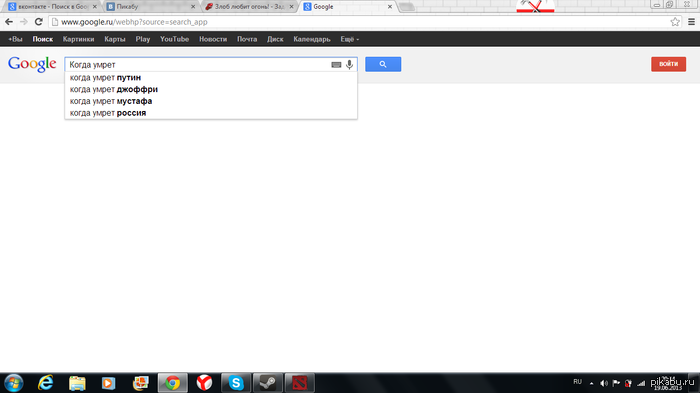
Task: Close the Пикабу tab
Action: point(193,7)
